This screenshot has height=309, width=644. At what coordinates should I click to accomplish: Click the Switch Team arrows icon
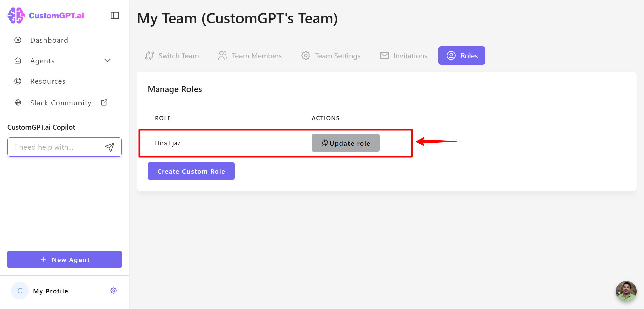150,56
